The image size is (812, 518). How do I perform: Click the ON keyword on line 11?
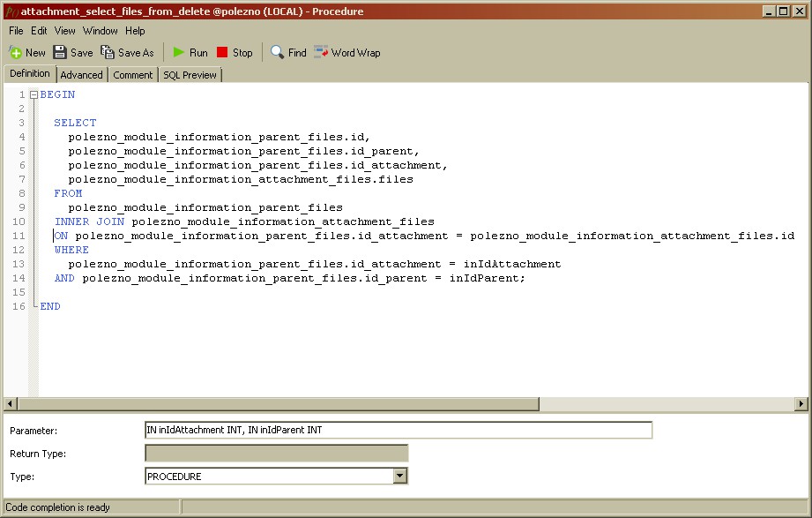[x=61, y=236]
